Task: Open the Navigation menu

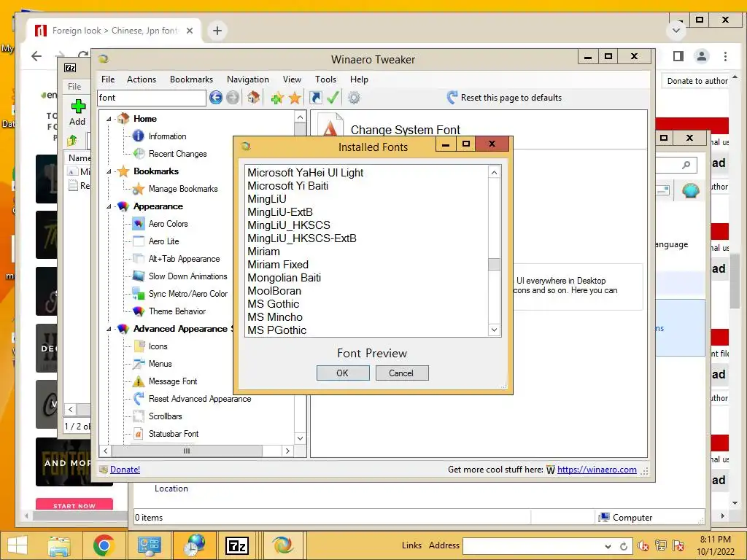Action: coord(248,79)
